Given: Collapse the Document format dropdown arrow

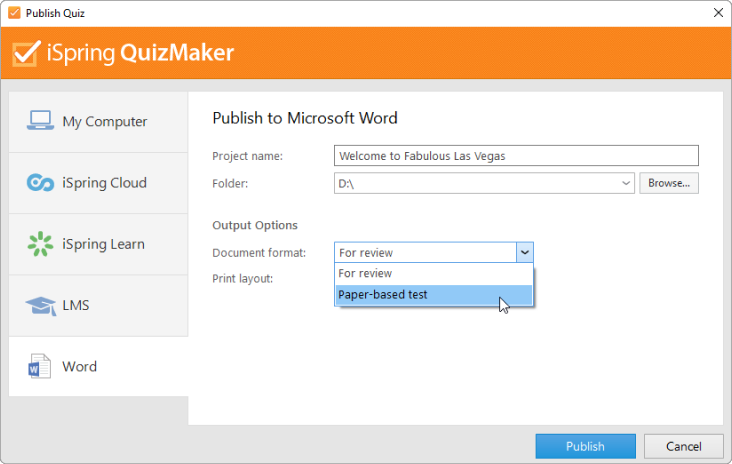Looking at the screenshot, I should [525, 253].
